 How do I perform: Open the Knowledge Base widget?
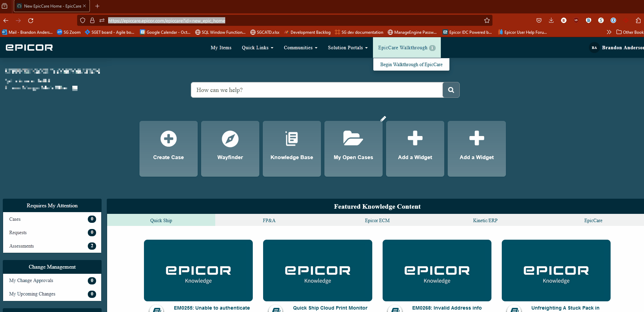pyautogui.click(x=292, y=149)
